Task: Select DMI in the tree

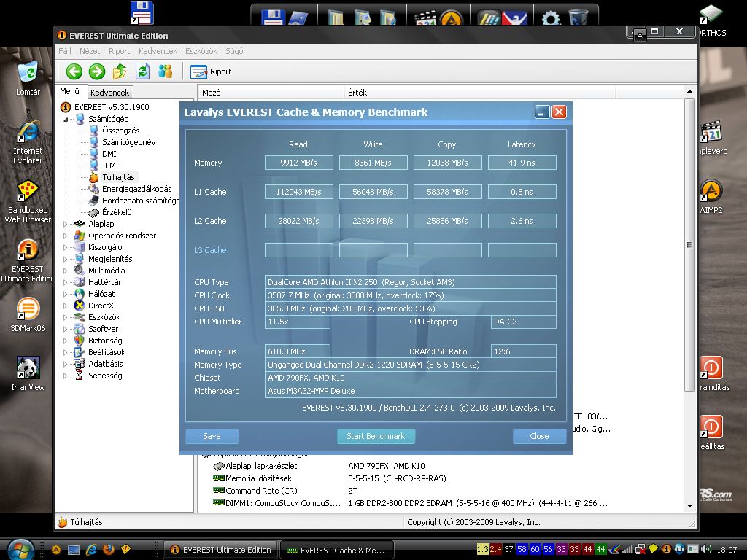Action: pos(109,154)
